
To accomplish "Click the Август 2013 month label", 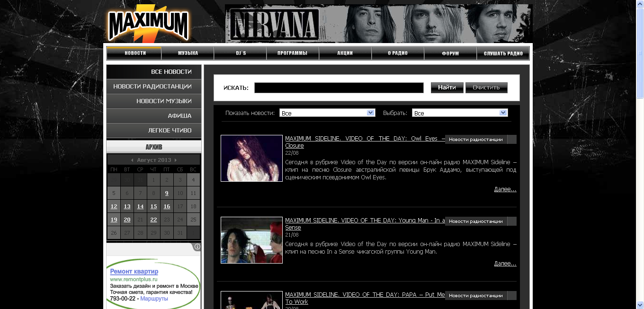I will tap(154, 160).
